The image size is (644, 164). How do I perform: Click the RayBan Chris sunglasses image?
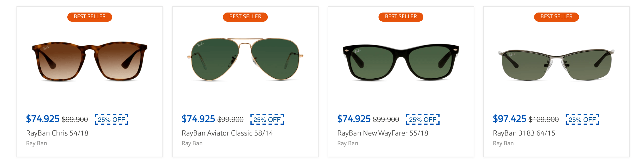[x=90, y=61]
